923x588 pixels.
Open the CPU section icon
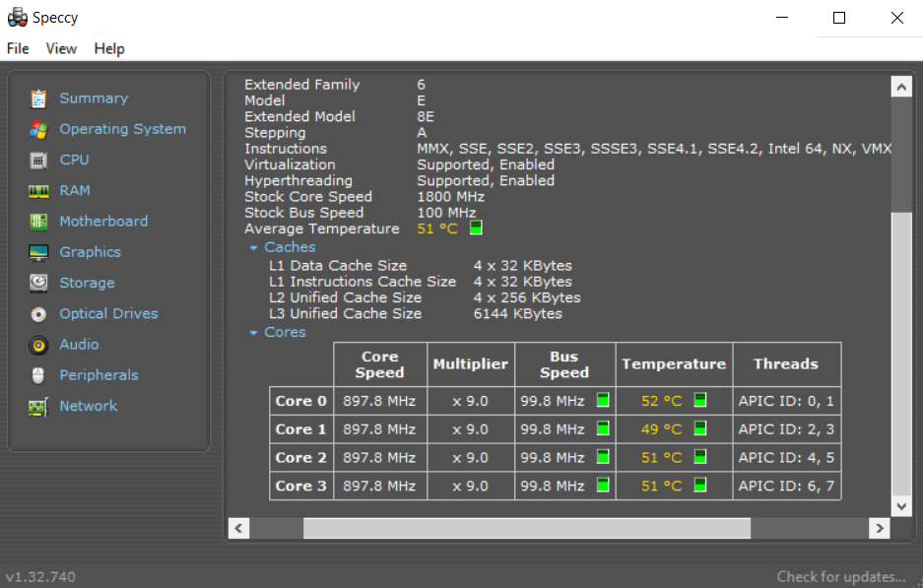(37, 160)
